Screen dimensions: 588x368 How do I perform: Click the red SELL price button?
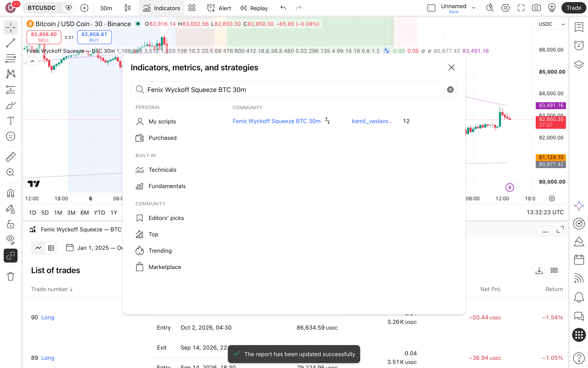(44, 37)
